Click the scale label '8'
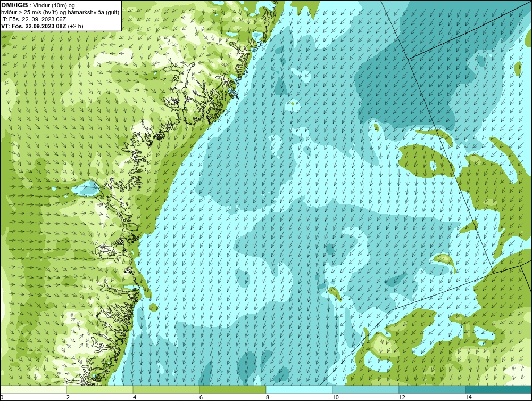 click(268, 398)
